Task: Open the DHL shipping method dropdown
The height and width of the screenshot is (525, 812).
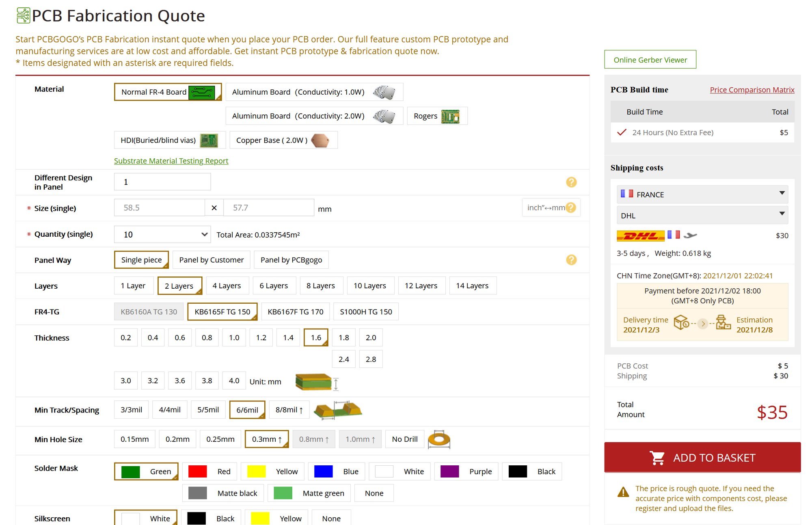Action: pyautogui.click(x=702, y=216)
